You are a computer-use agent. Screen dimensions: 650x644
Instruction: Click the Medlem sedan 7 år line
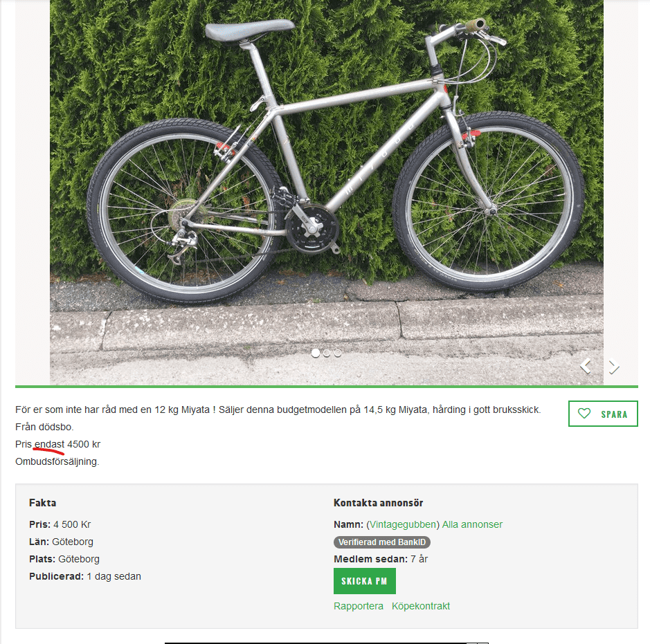click(x=380, y=559)
